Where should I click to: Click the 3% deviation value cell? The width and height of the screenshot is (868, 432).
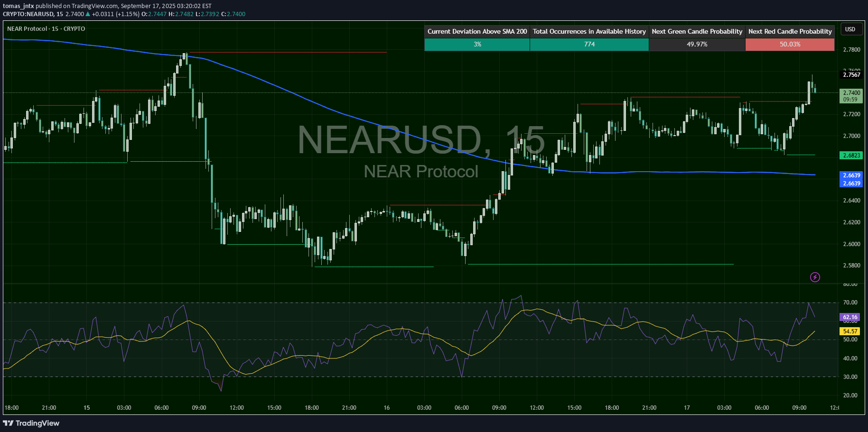pos(477,44)
